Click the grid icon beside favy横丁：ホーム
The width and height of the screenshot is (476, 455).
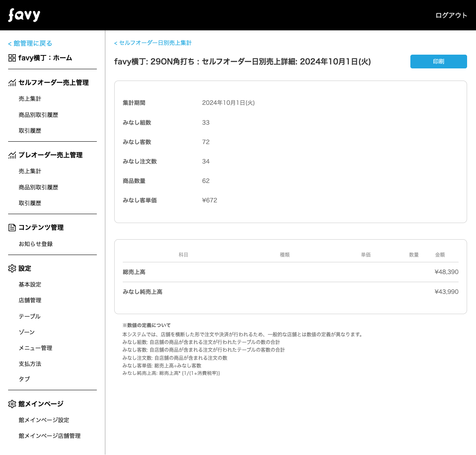pyautogui.click(x=12, y=58)
